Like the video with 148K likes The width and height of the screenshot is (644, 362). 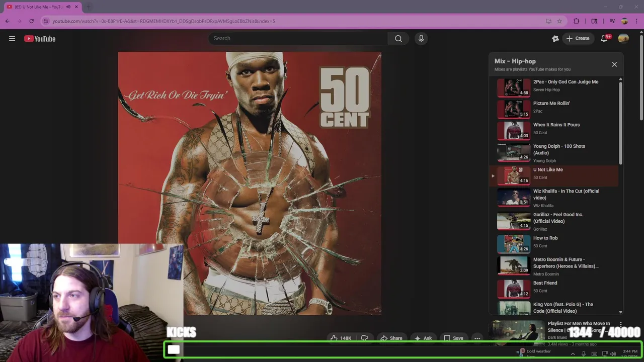(x=341, y=338)
